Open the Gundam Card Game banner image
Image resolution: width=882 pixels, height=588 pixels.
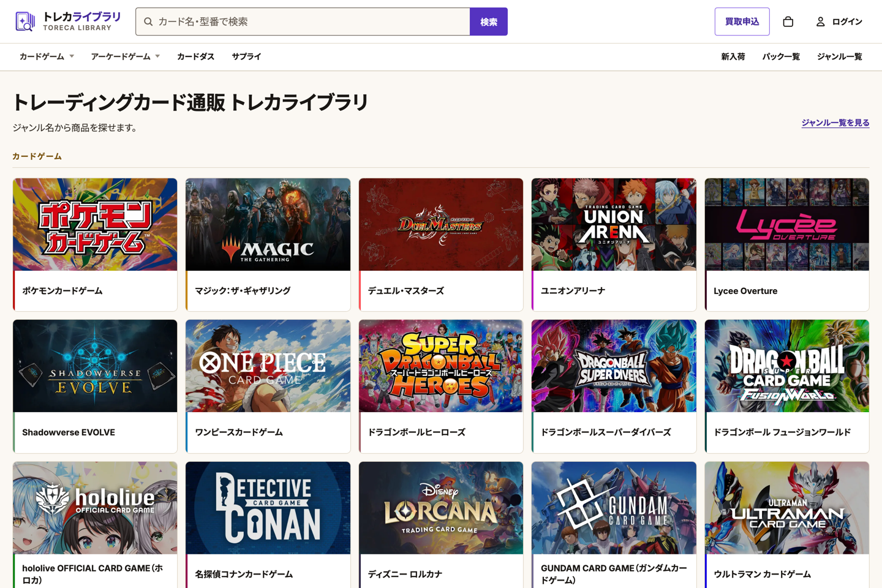click(x=614, y=508)
